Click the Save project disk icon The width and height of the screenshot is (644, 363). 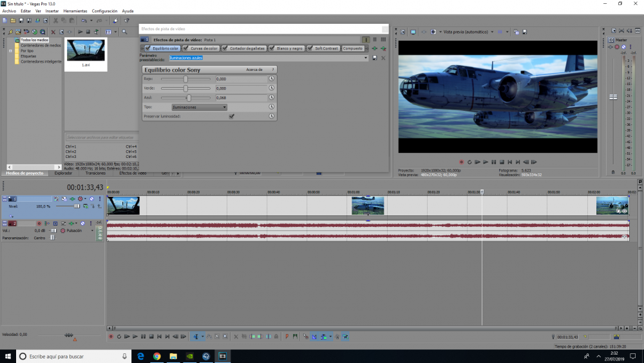21,21
